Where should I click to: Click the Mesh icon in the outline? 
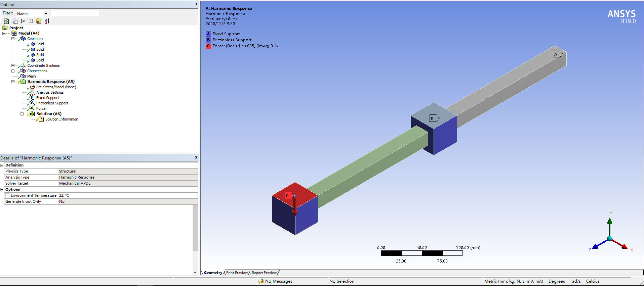23,76
